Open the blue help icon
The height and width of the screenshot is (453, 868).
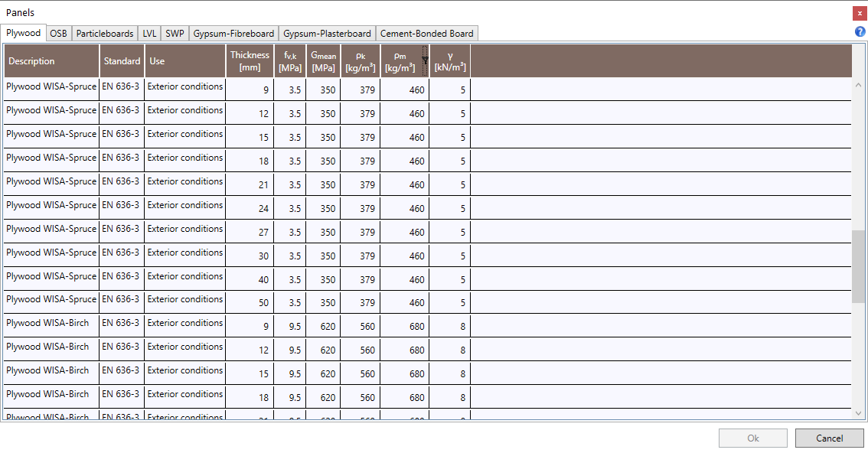pyautogui.click(x=860, y=32)
